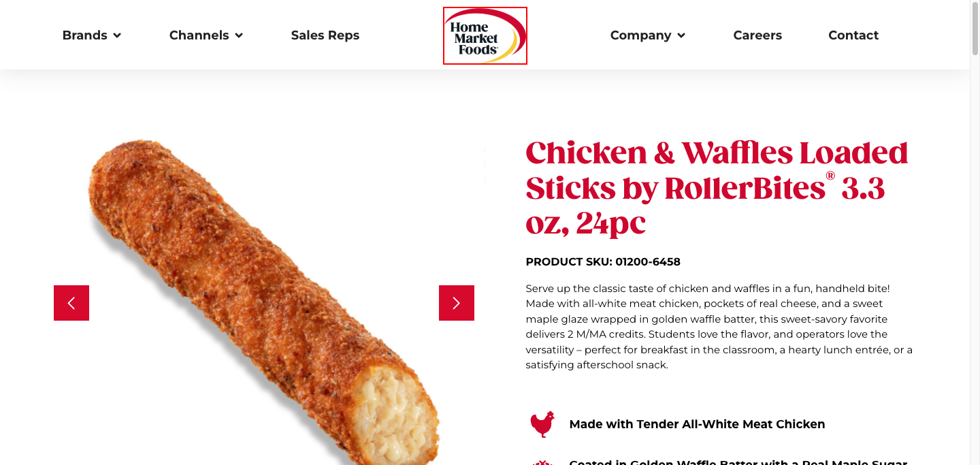Click the chevron arrow beside Brands
This screenshot has height=465, width=980.
[x=117, y=35]
